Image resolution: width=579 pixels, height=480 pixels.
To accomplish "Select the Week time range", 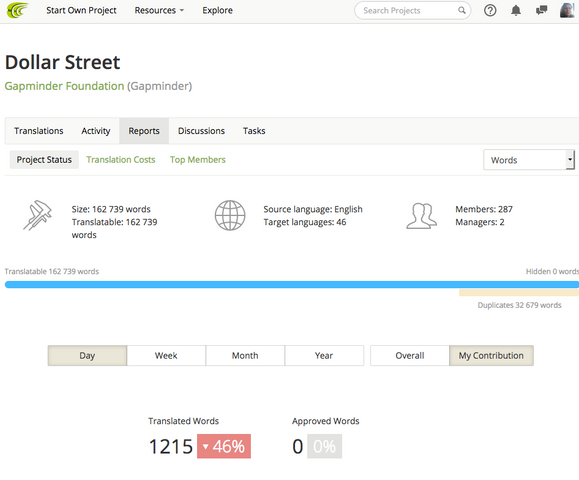I will [166, 356].
